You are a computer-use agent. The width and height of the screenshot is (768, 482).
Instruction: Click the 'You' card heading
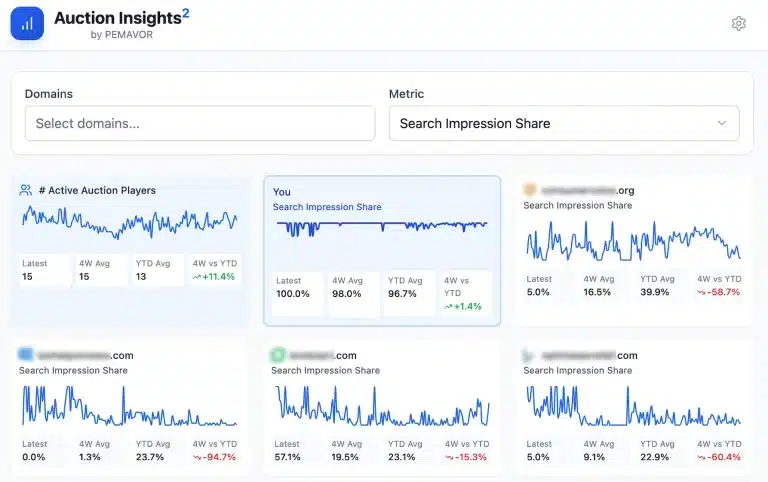coord(282,192)
